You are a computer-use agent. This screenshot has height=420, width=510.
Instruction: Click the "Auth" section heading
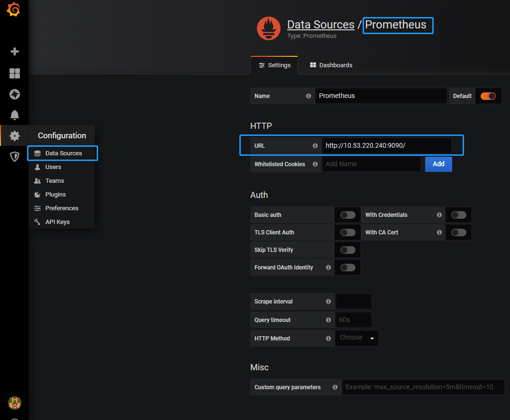click(259, 195)
